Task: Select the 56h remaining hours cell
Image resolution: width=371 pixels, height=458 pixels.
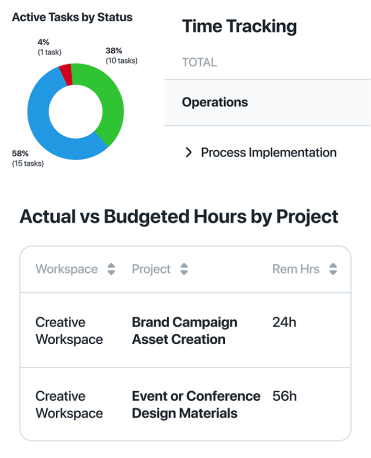Action: [x=284, y=396]
